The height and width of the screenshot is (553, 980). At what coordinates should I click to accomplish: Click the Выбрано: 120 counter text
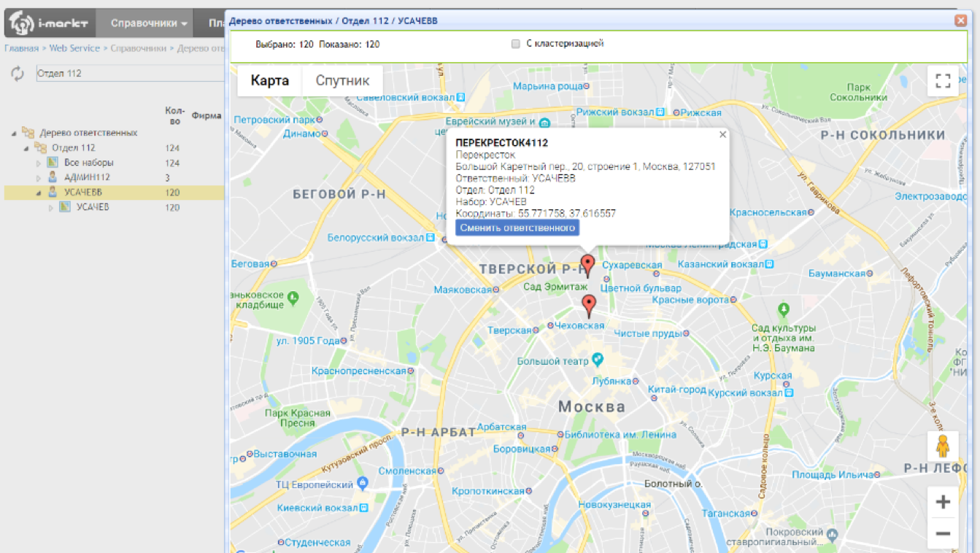285,45
